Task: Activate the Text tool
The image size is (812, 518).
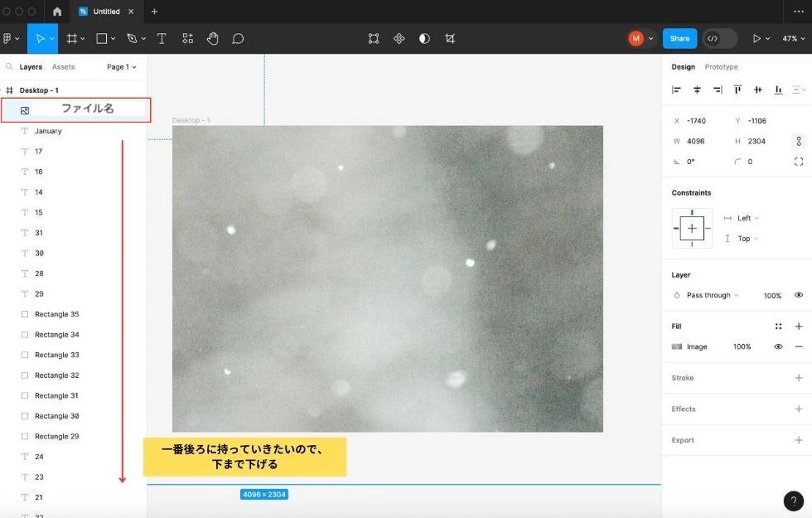Action: click(x=162, y=38)
